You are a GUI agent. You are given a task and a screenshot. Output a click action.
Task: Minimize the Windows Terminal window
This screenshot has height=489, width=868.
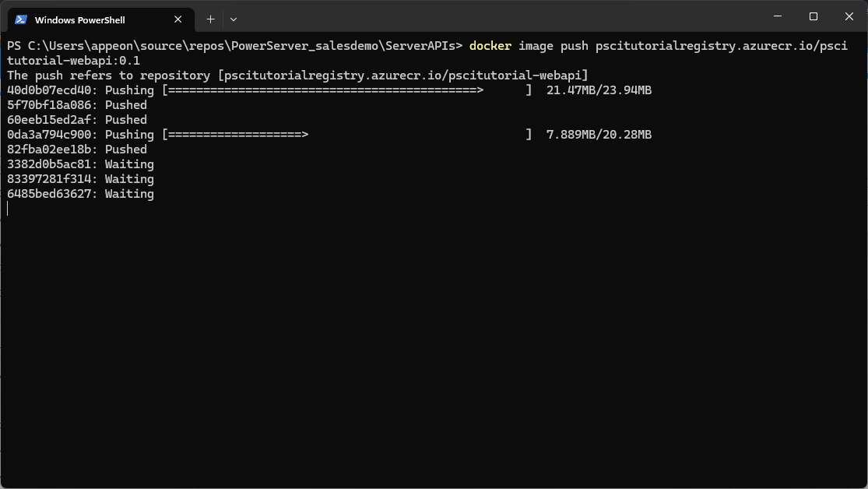776,16
